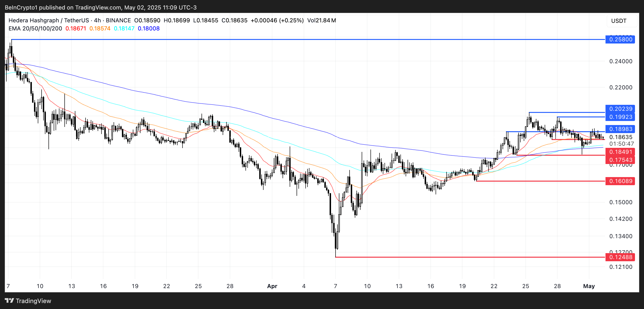Click the cyan EMA value 0.18147
Image resolution: width=644 pixels, height=309 pixels.
point(124,29)
